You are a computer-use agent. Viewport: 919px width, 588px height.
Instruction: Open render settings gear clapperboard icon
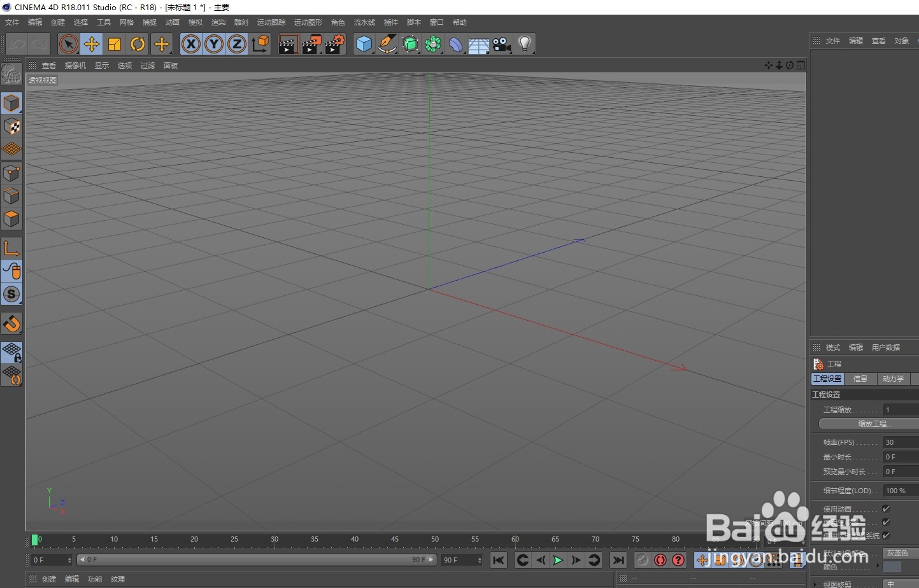point(335,44)
